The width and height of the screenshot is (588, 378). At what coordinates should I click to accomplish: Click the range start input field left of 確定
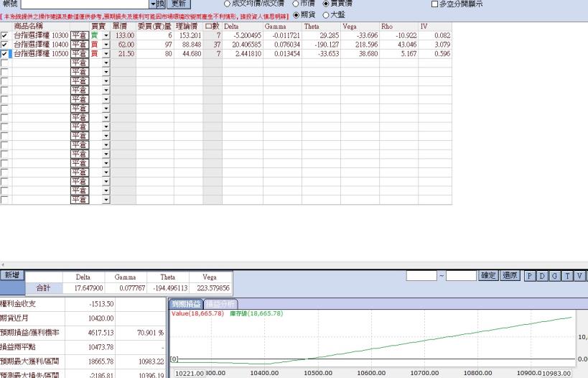pyautogui.click(x=421, y=276)
